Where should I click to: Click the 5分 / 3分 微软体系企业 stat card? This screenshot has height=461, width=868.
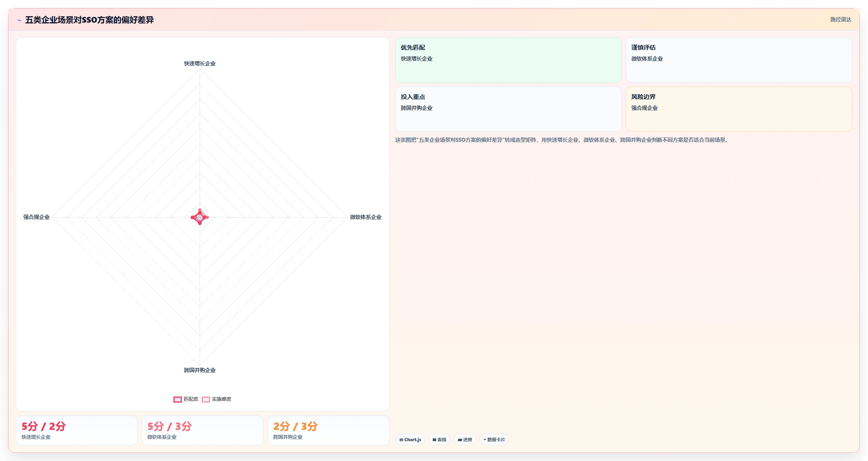pyautogui.click(x=203, y=430)
